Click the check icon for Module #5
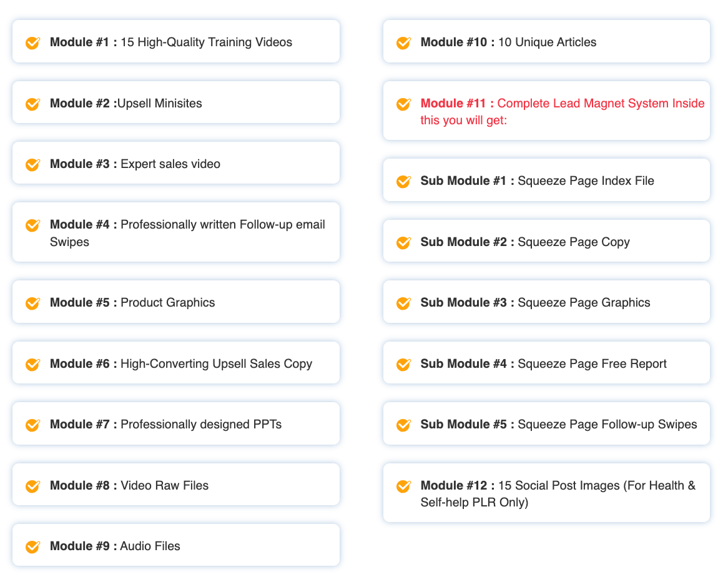 tap(32, 303)
